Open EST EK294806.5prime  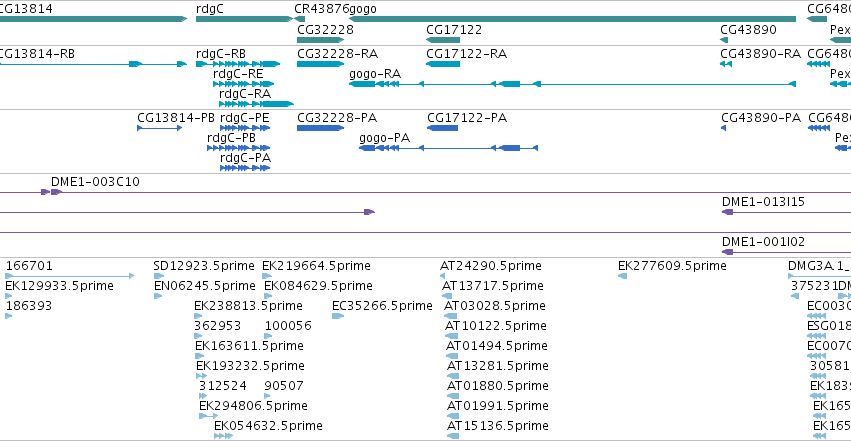point(253,406)
